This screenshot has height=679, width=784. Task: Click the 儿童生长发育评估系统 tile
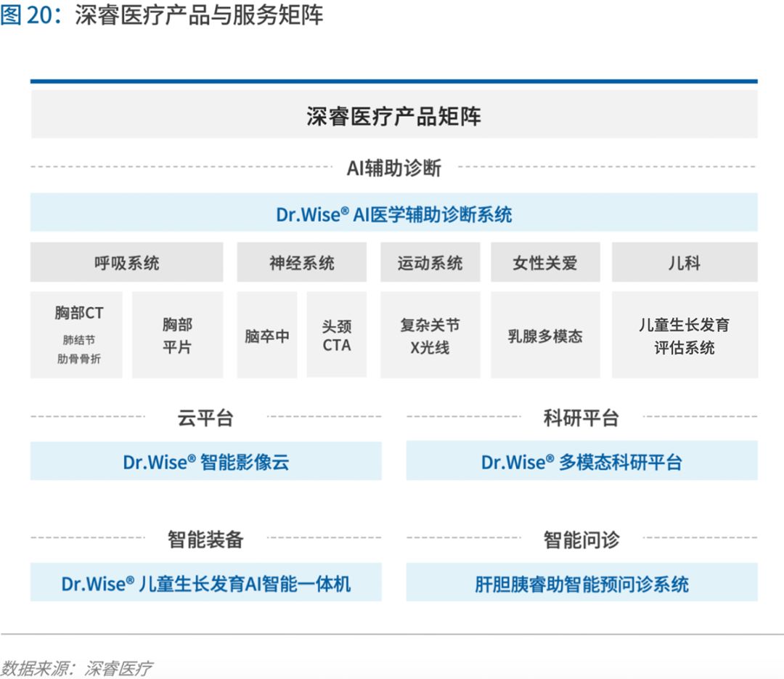click(x=685, y=335)
